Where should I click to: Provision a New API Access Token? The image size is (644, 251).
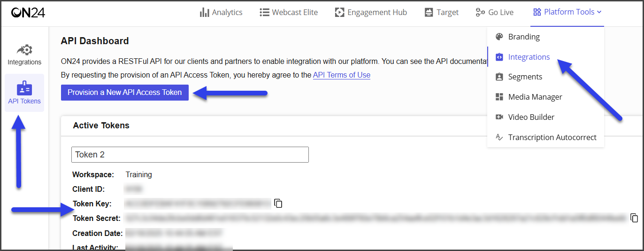(x=125, y=93)
